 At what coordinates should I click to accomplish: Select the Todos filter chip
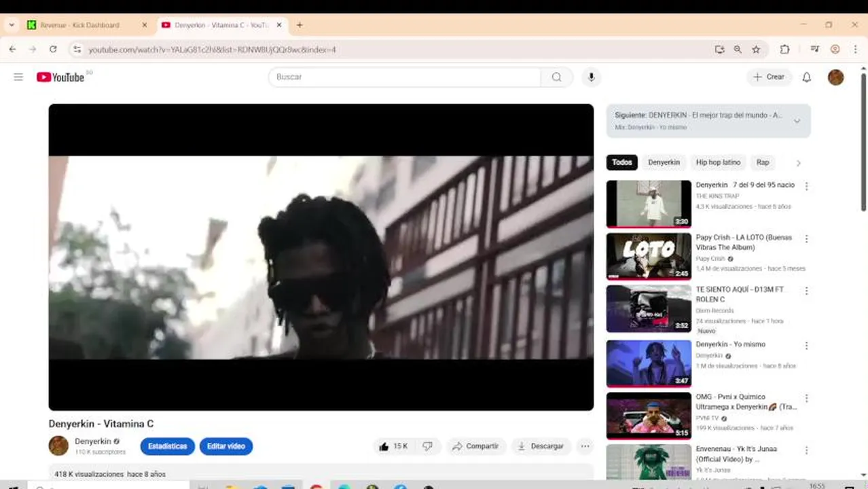click(x=621, y=162)
